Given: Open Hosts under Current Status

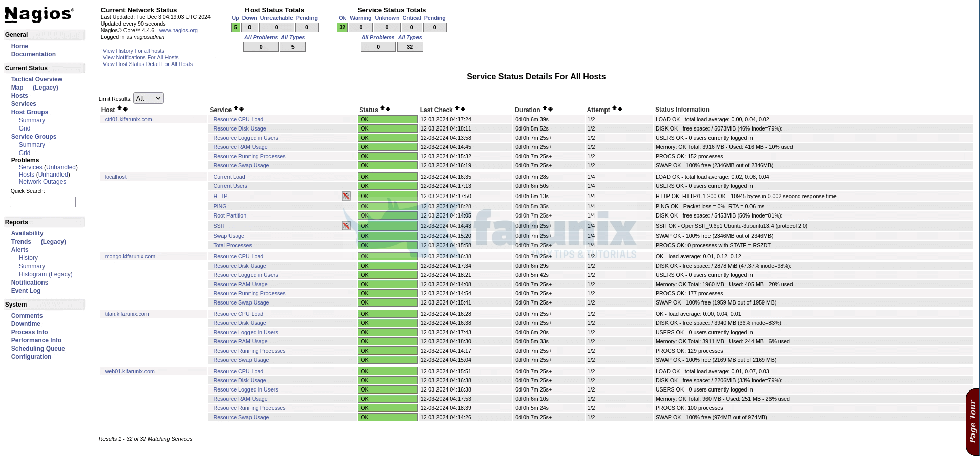Looking at the screenshot, I should [19, 96].
